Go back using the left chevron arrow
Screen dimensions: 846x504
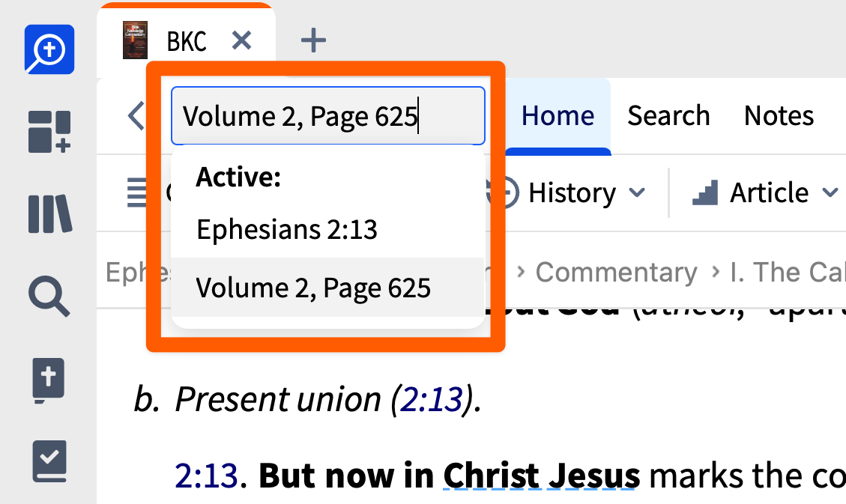(x=136, y=115)
